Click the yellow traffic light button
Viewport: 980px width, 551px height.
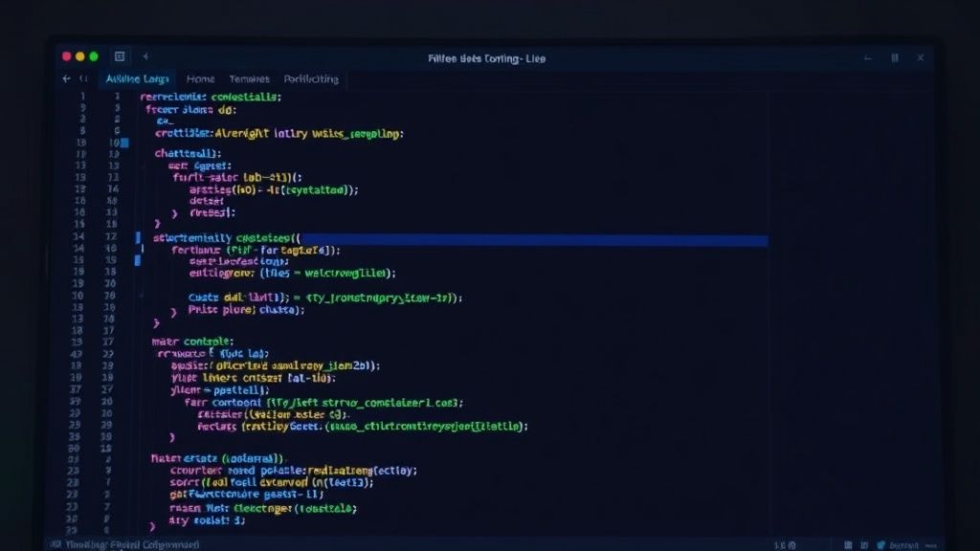click(x=80, y=56)
